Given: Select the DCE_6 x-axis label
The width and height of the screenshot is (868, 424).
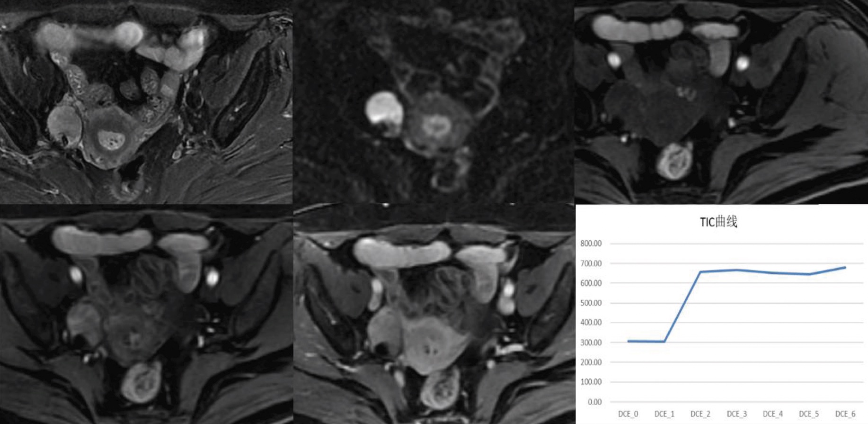Looking at the screenshot, I should [845, 414].
